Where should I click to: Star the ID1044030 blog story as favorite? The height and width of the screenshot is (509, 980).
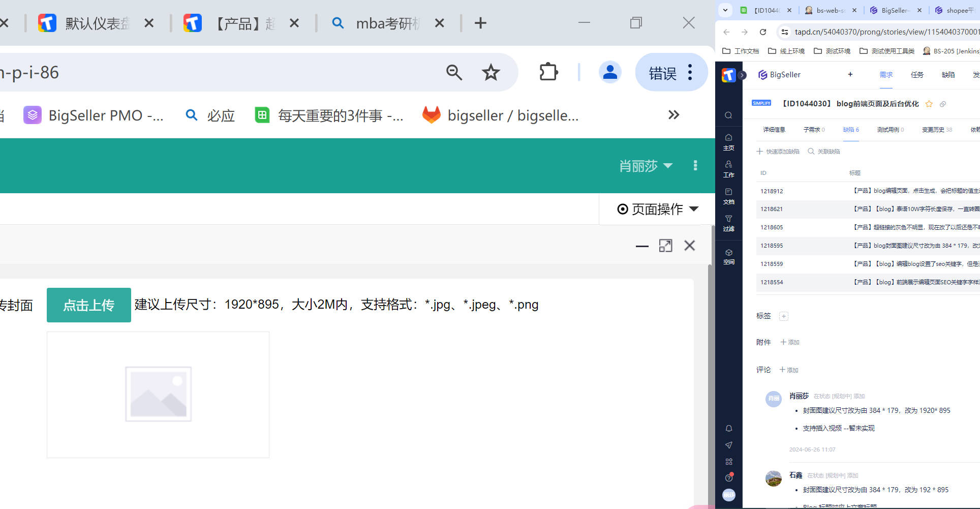click(929, 104)
